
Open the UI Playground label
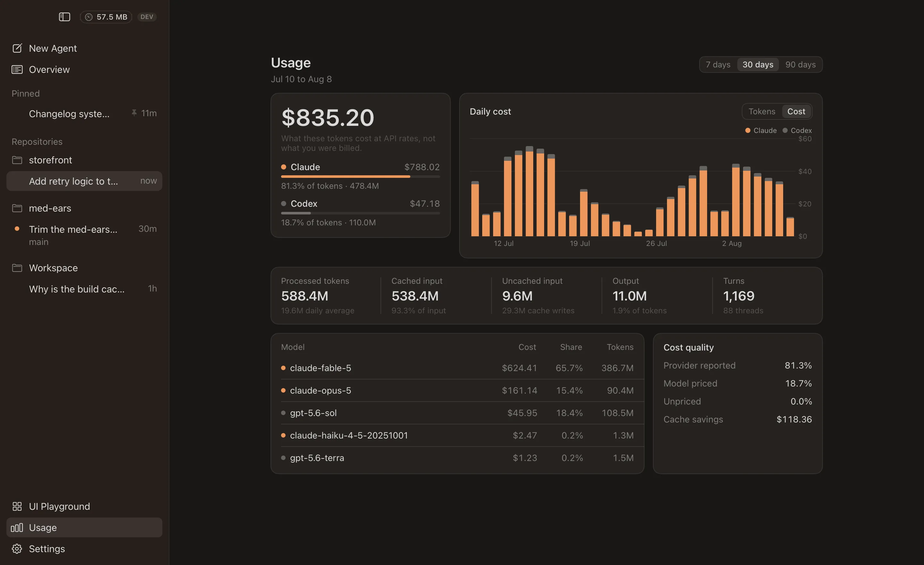click(x=59, y=507)
